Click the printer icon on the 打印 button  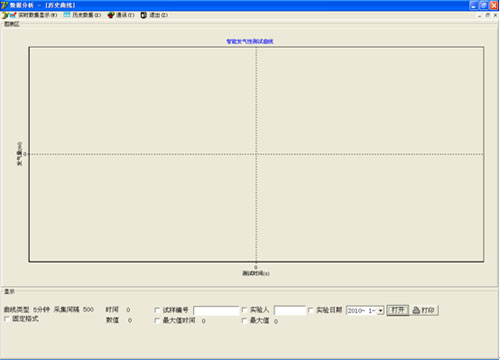click(416, 310)
